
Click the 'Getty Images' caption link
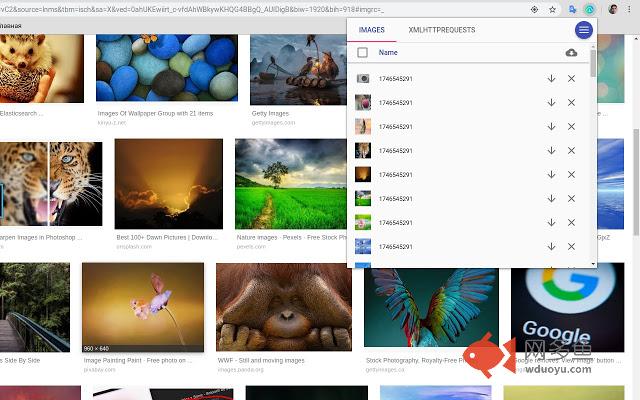click(x=270, y=113)
